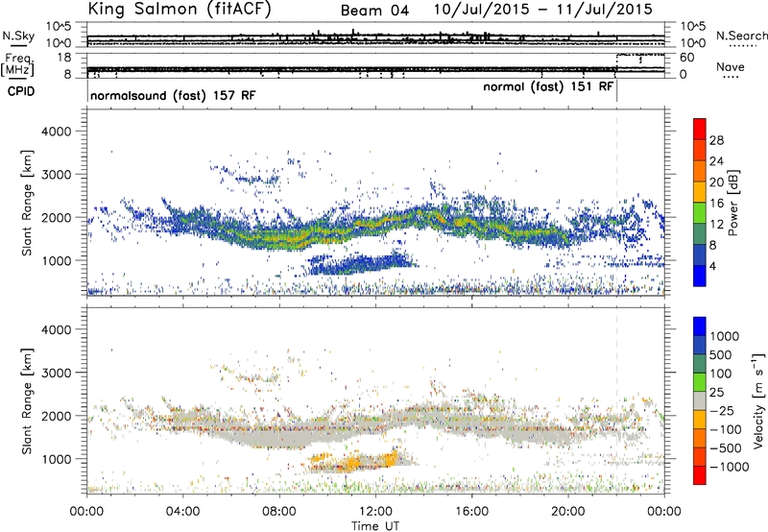Click the '4000' tick of the power panel
768x532 pixels.
(56, 132)
